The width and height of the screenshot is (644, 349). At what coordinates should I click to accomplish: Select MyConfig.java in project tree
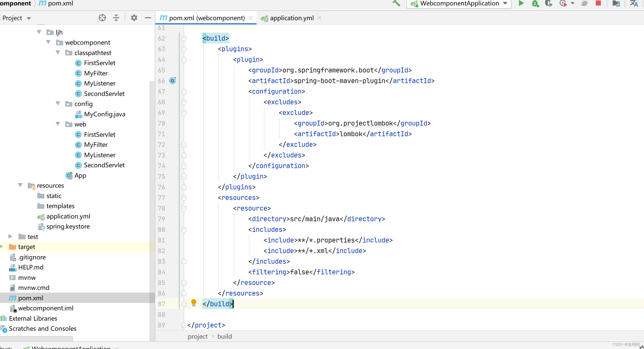104,114
